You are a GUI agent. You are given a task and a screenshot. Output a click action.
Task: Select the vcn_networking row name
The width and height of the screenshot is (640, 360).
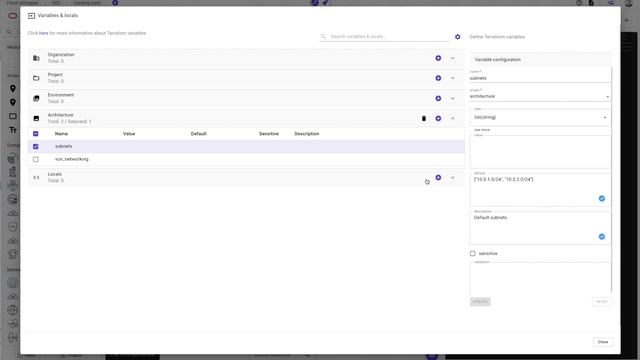pyautogui.click(x=72, y=159)
